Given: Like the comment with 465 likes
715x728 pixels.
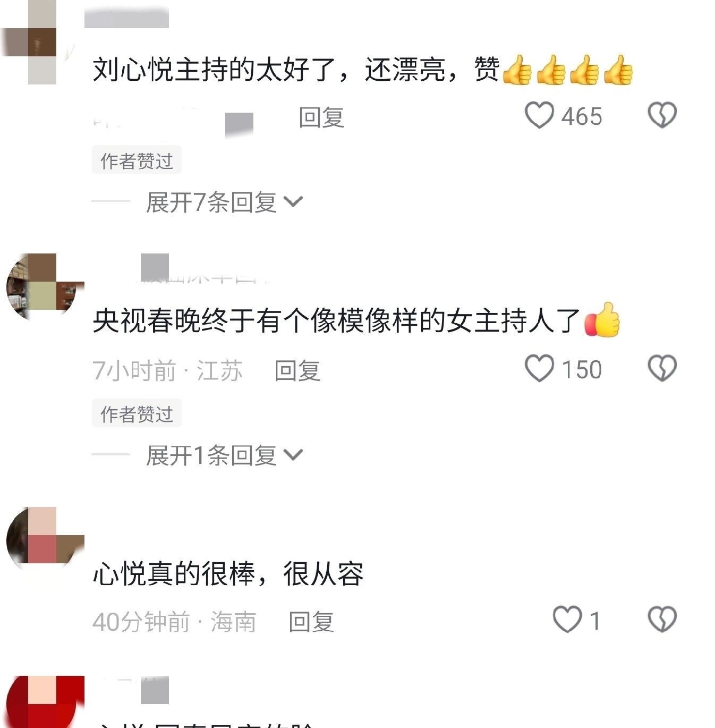Looking at the screenshot, I should (539, 115).
